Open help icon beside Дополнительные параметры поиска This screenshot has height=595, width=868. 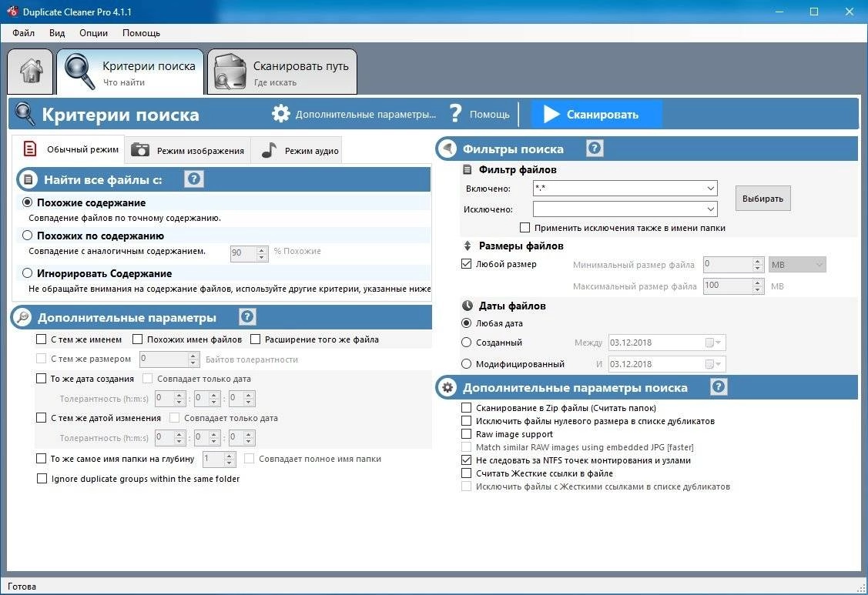click(718, 387)
